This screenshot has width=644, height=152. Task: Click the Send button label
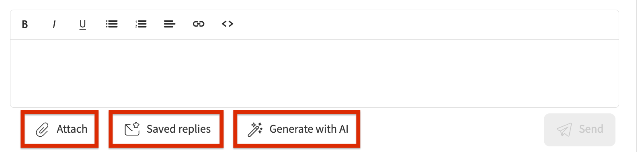pyautogui.click(x=591, y=129)
